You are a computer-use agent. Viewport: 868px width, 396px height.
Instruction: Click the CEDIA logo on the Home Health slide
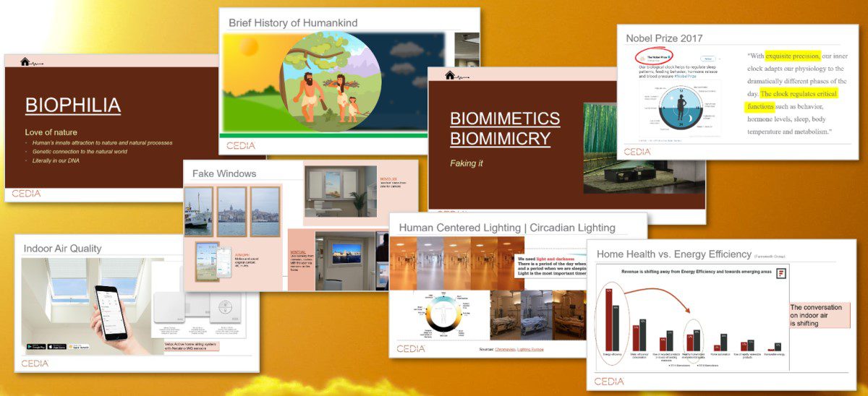pyautogui.click(x=609, y=381)
